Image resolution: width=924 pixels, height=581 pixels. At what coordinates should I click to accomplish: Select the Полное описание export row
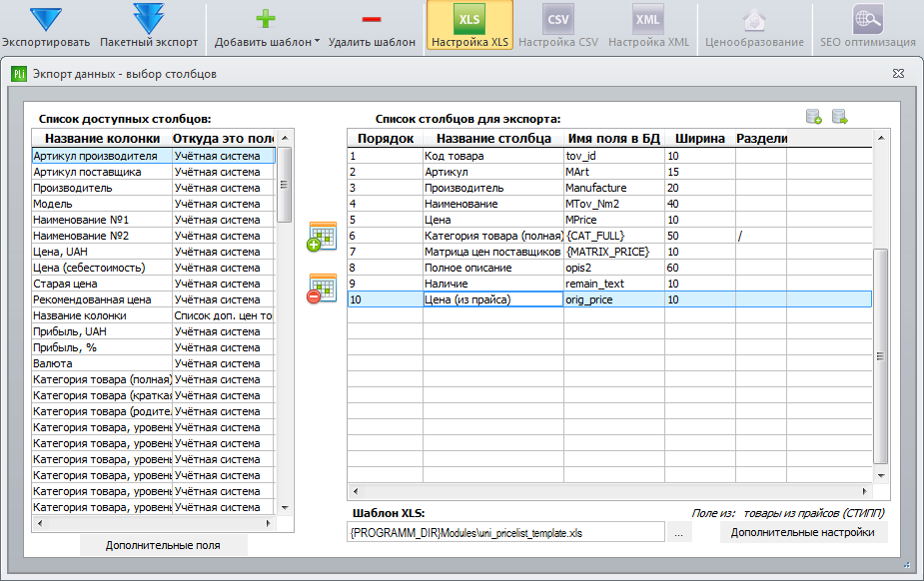coord(609,268)
